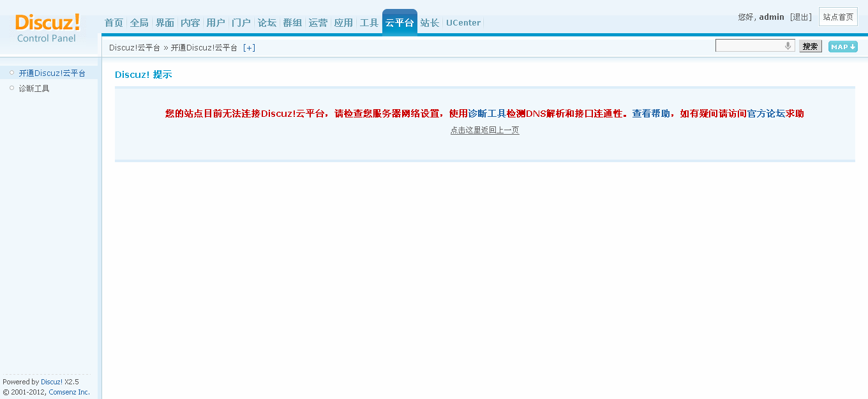
Task: Click the Discuz! Control Panel logo
Action: (x=48, y=29)
